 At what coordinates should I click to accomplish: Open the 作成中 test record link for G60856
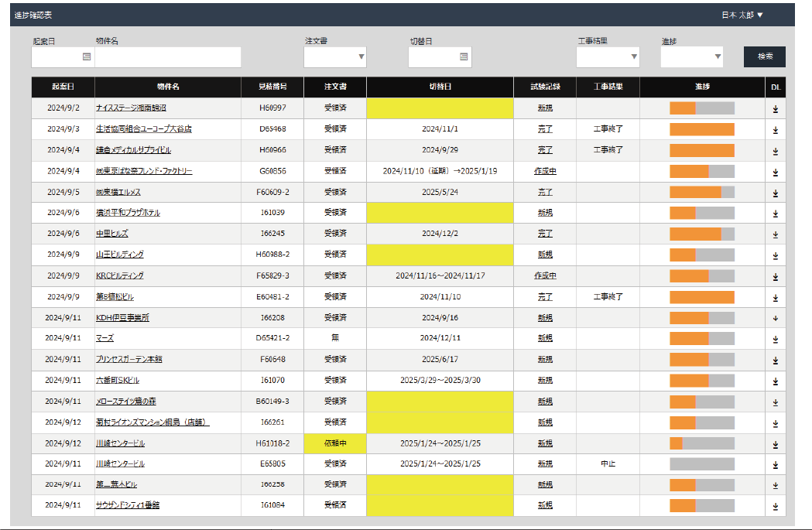(x=545, y=171)
